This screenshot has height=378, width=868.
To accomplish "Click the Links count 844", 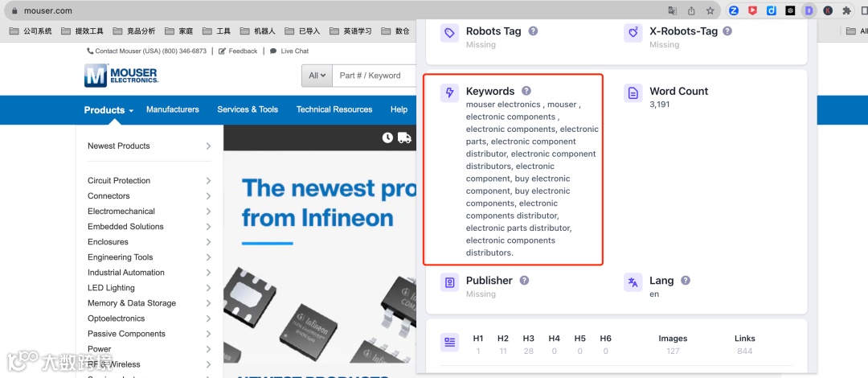I will click(x=744, y=351).
